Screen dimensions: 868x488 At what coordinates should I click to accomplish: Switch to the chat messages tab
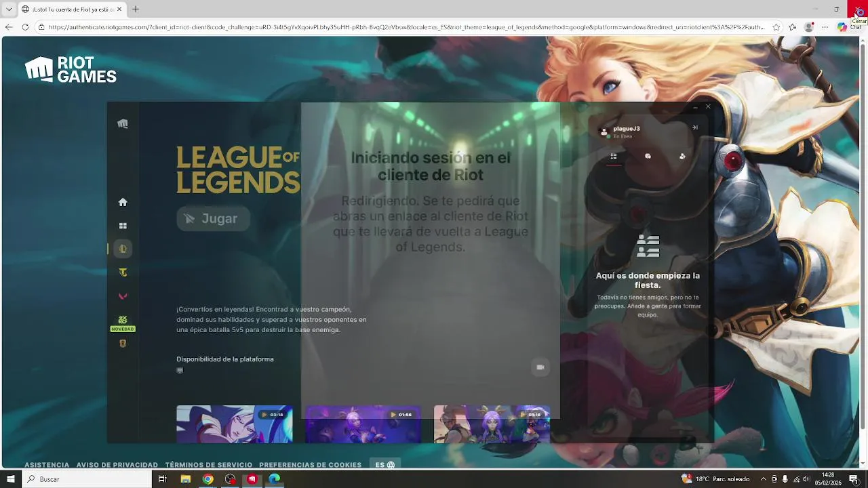point(648,157)
